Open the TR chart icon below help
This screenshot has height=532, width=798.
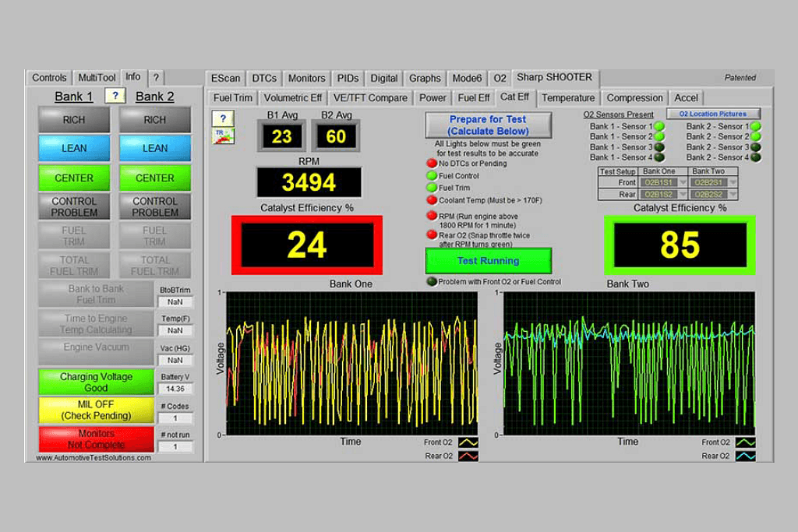coord(223,136)
